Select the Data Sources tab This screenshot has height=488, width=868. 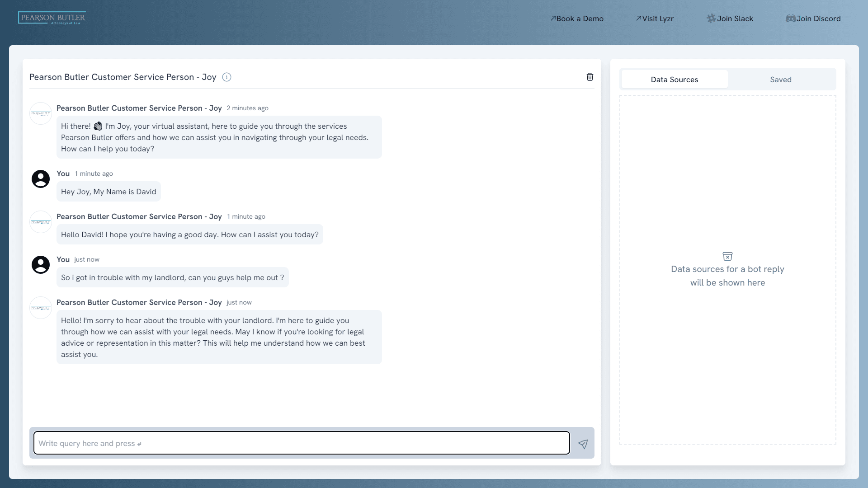click(674, 80)
